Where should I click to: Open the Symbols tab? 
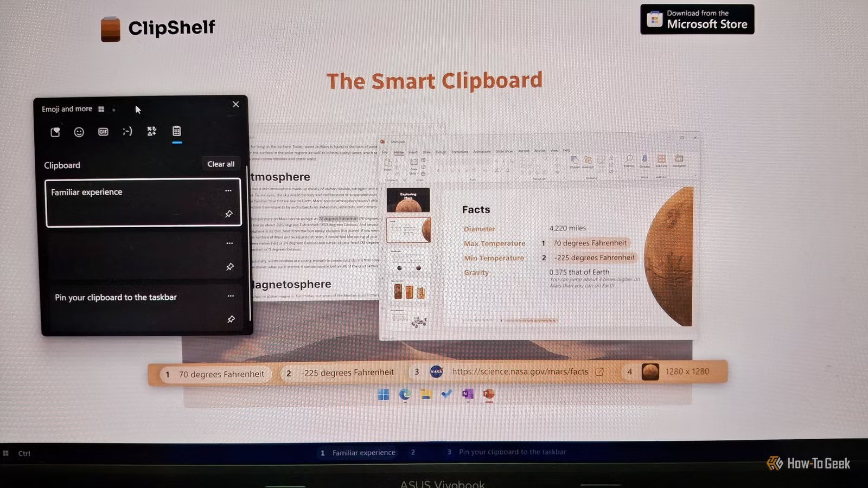coord(152,131)
